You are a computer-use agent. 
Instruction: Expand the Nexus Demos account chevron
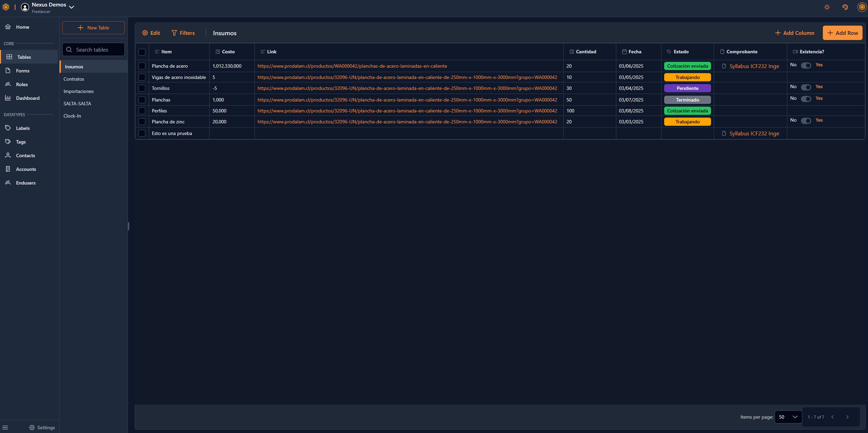point(71,7)
